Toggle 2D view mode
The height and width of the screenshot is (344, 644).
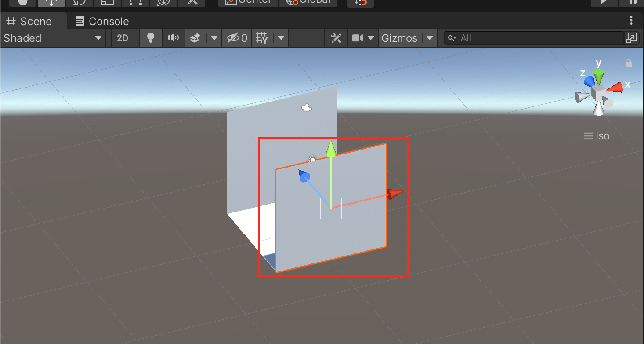[x=123, y=38]
